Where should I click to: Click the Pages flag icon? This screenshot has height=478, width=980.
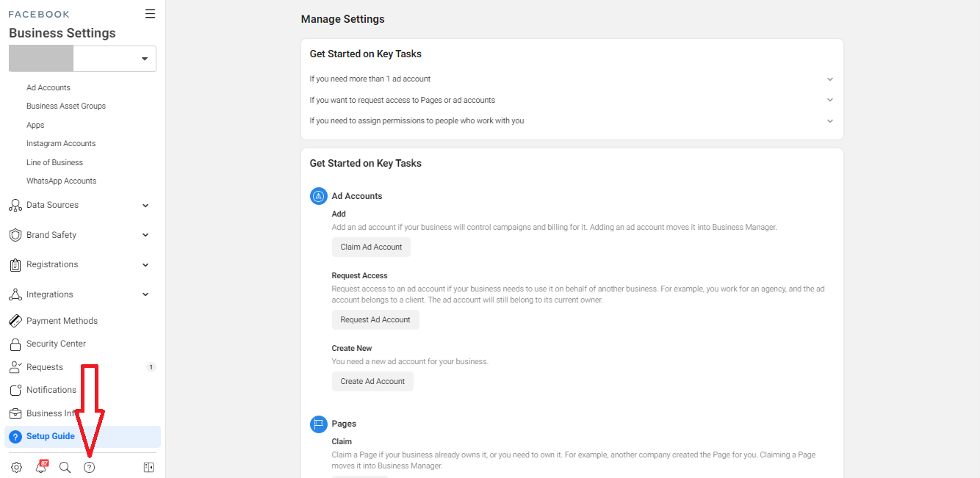click(x=318, y=424)
